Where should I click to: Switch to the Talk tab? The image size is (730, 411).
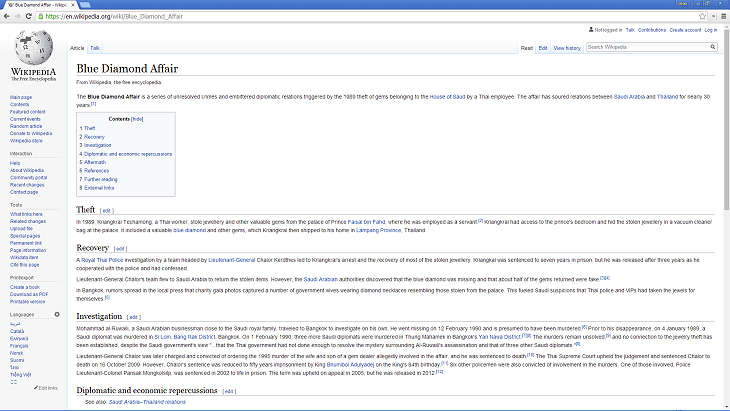point(95,48)
